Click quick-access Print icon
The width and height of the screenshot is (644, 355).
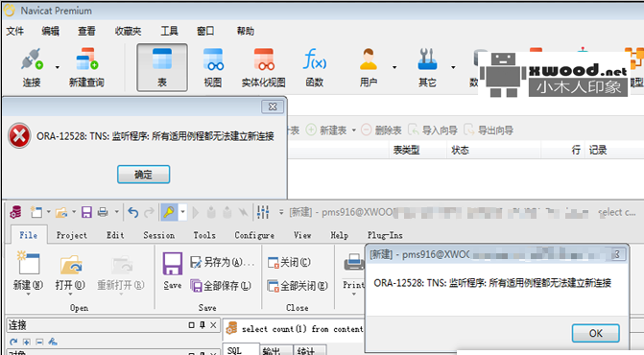[103, 212]
